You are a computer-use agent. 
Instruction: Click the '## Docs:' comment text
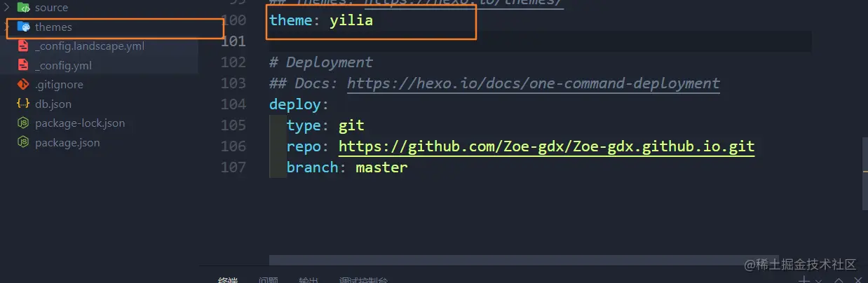(x=304, y=83)
